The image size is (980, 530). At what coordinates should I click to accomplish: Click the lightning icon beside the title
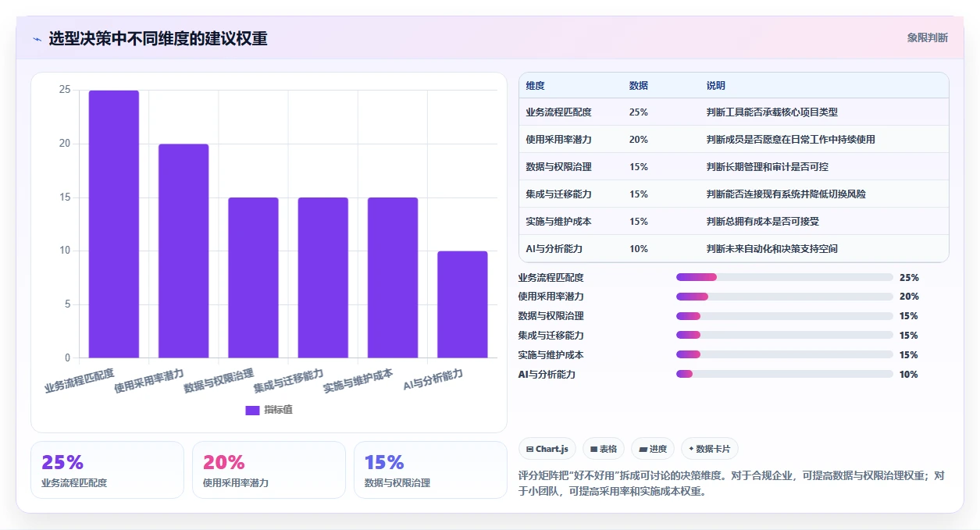pos(37,39)
